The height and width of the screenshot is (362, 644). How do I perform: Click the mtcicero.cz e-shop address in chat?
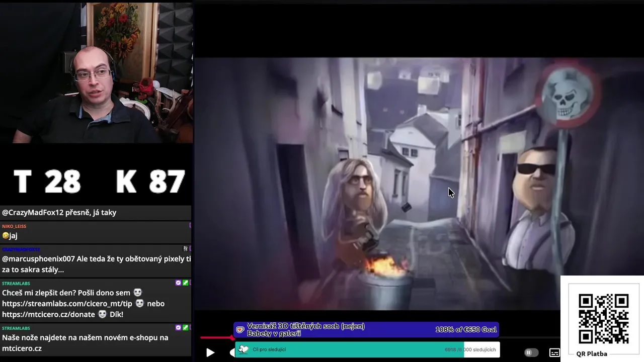pyautogui.click(x=22, y=348)
